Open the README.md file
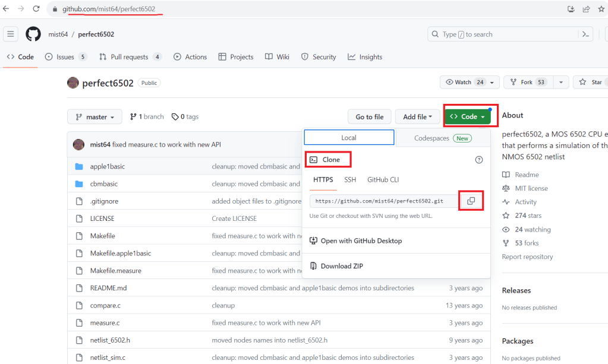 tap(108, 288)
